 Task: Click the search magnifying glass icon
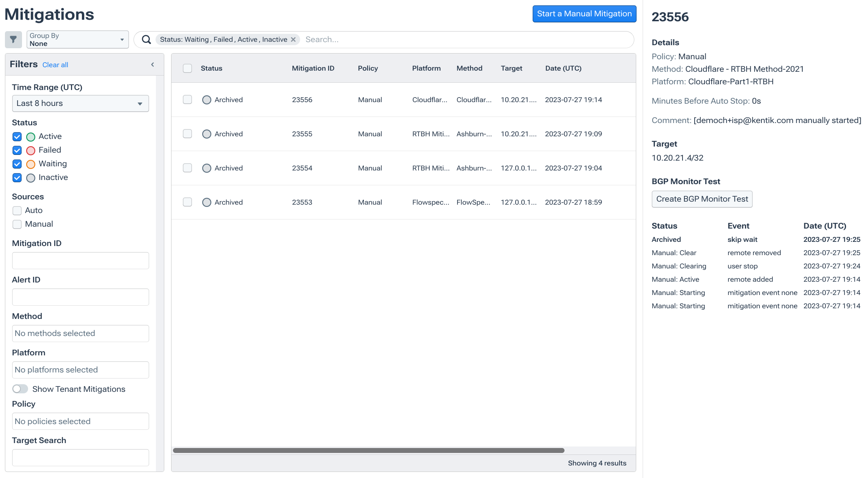click(x=146, y=39)
